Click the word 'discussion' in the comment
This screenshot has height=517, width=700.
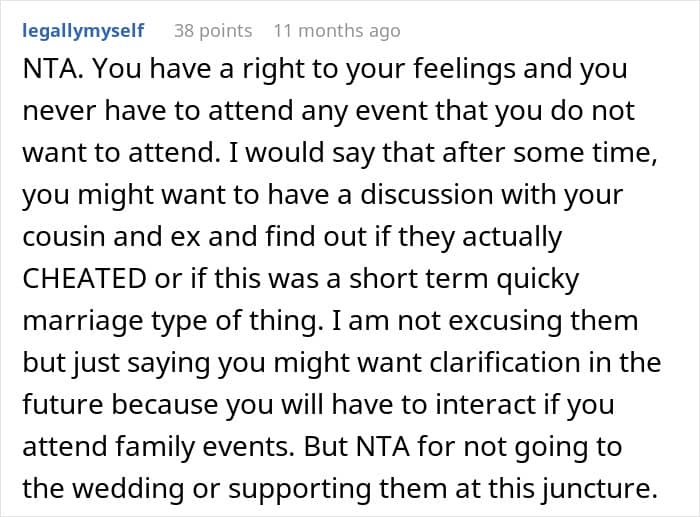(x=427, y=195)
